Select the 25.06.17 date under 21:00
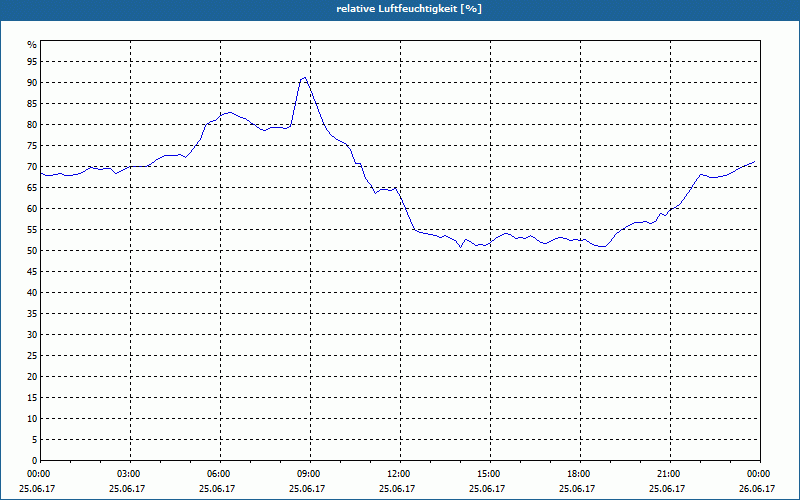 click(x=667, y=489)
